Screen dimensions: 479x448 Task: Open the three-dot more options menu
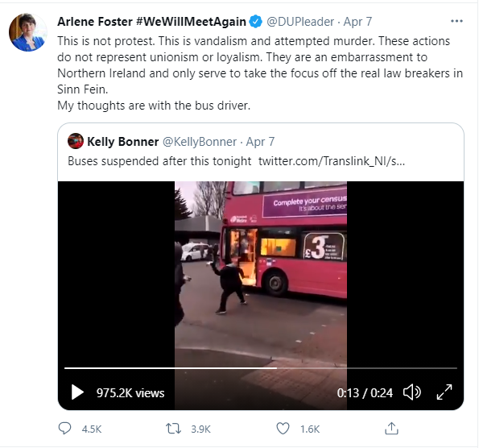pos(456,21)
